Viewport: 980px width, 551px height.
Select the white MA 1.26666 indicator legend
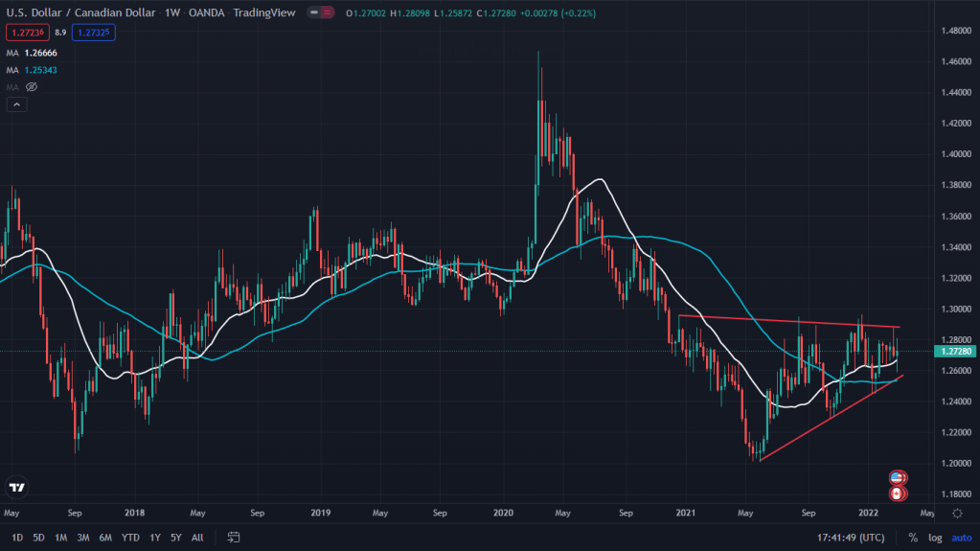(32, 53)
